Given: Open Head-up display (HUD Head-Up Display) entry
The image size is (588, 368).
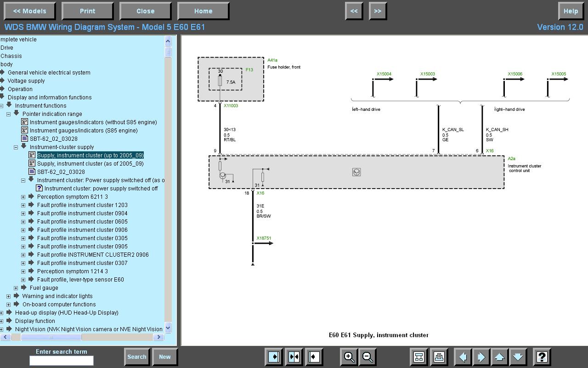Looking at the screenshot, I should point(67,312).
